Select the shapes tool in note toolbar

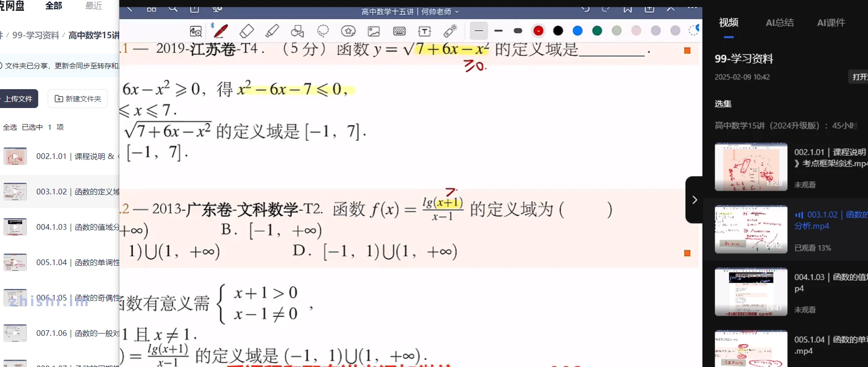coord(297,31)
